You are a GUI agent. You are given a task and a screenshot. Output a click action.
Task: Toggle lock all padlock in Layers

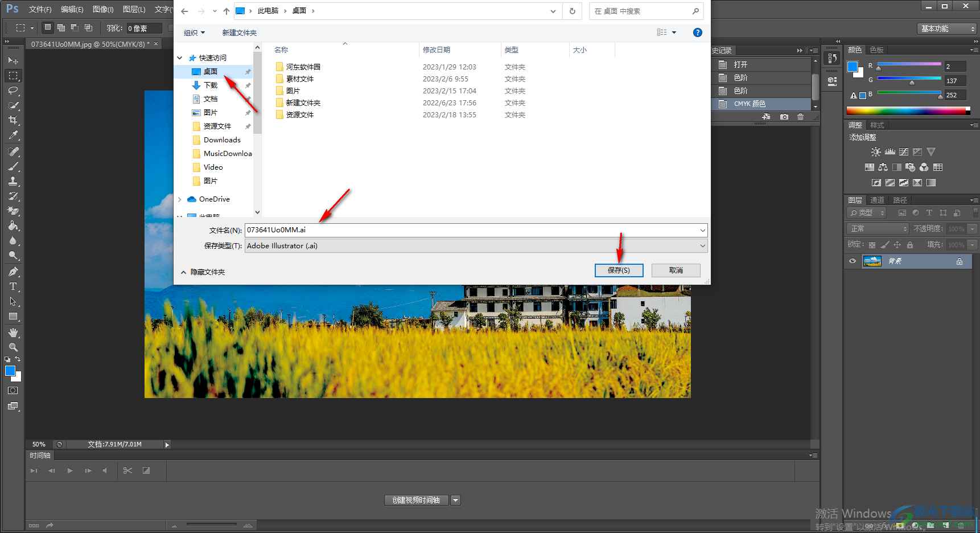pos(910,245)
